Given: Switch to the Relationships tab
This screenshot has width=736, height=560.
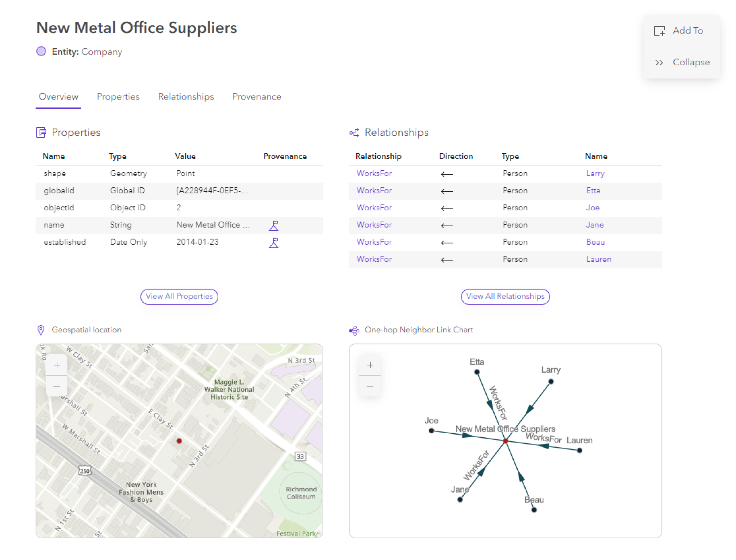Looking at the screenshot, I should click(186, 97).
